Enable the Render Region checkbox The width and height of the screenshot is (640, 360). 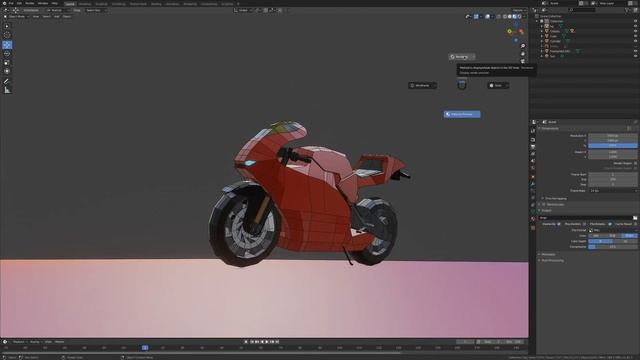[636, 163]
